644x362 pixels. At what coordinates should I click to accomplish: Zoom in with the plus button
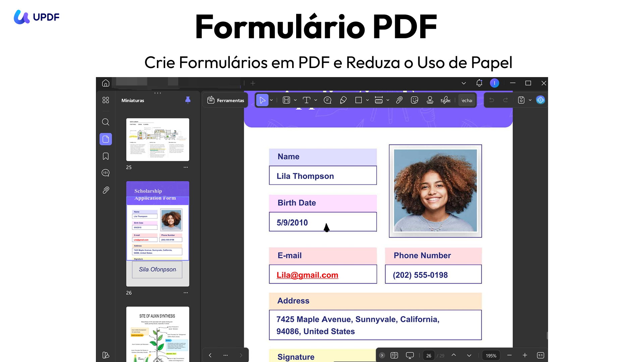click(x=525, y=355)
